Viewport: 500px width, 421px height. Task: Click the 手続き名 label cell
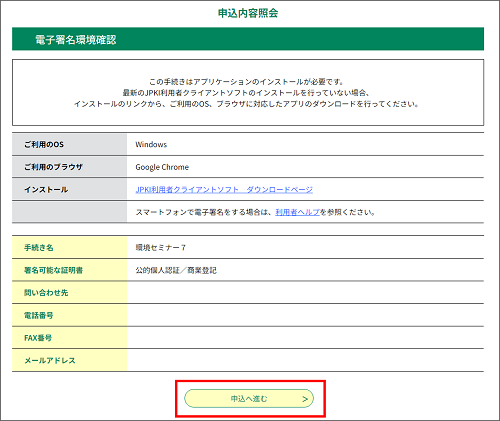pos(69,247)
